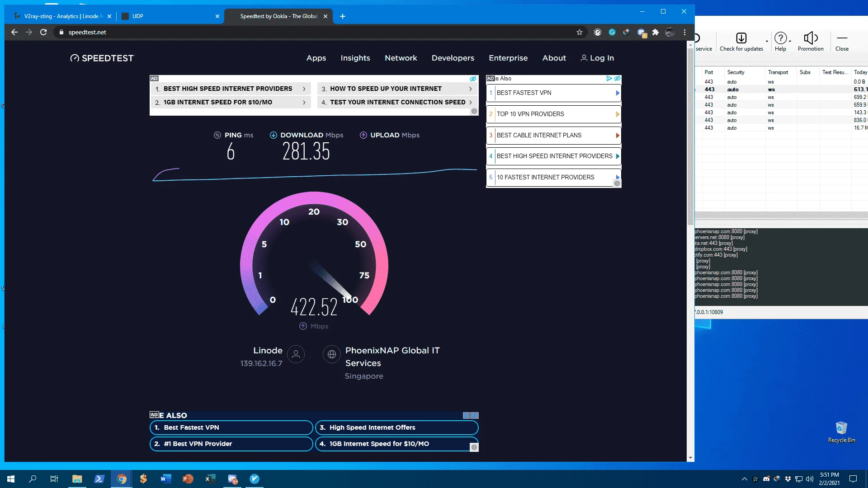This screenshot has width=868, height=488.
Task: Close the UDP tab
Action: coord(217,16)
